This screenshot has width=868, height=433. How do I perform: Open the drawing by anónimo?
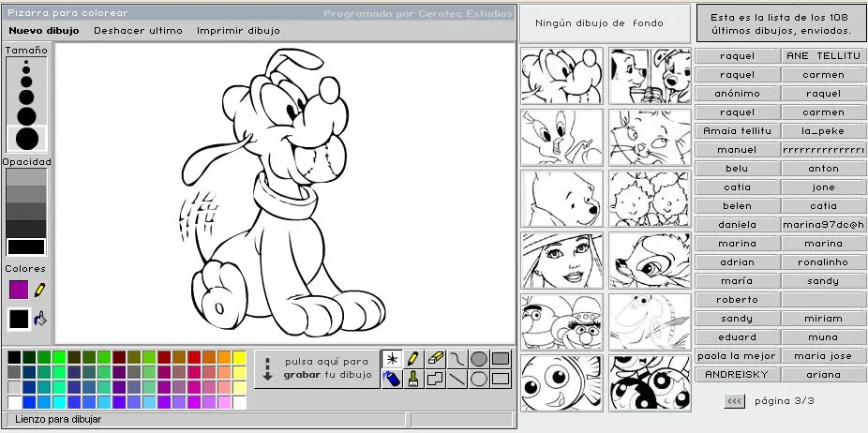(x=737, y=94)
